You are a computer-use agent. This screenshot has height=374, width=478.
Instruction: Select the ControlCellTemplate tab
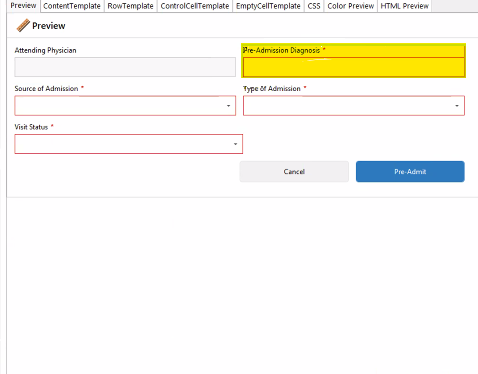tap(195, 6)
